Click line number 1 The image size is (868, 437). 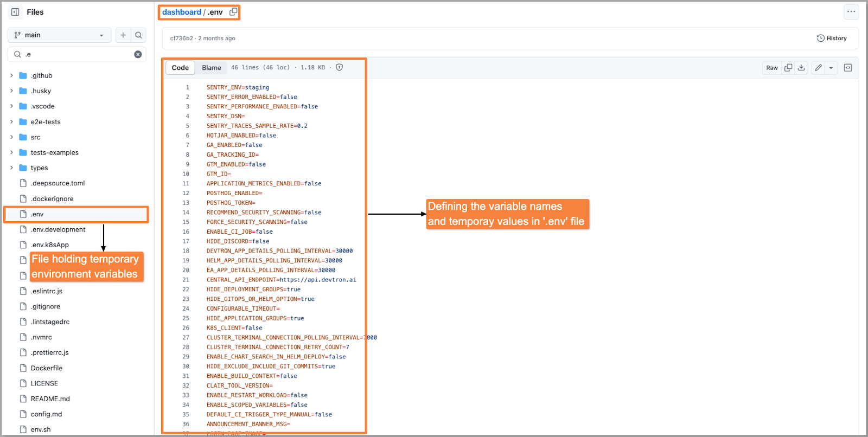[x=188, y=87]
